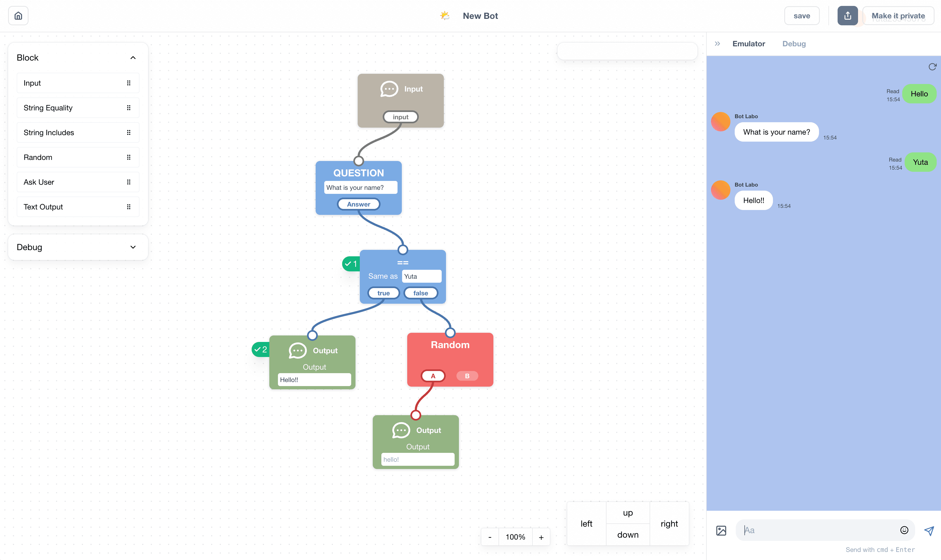Viewport: 941px width, 560px height.
Task: Select the Emulator tab
Action: [748, 44]
